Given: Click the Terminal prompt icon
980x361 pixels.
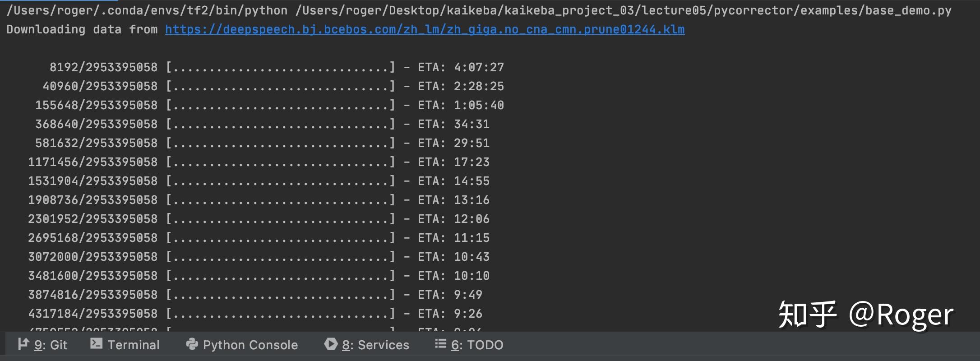Looking at the screenshot, I should tap(96, 344).
